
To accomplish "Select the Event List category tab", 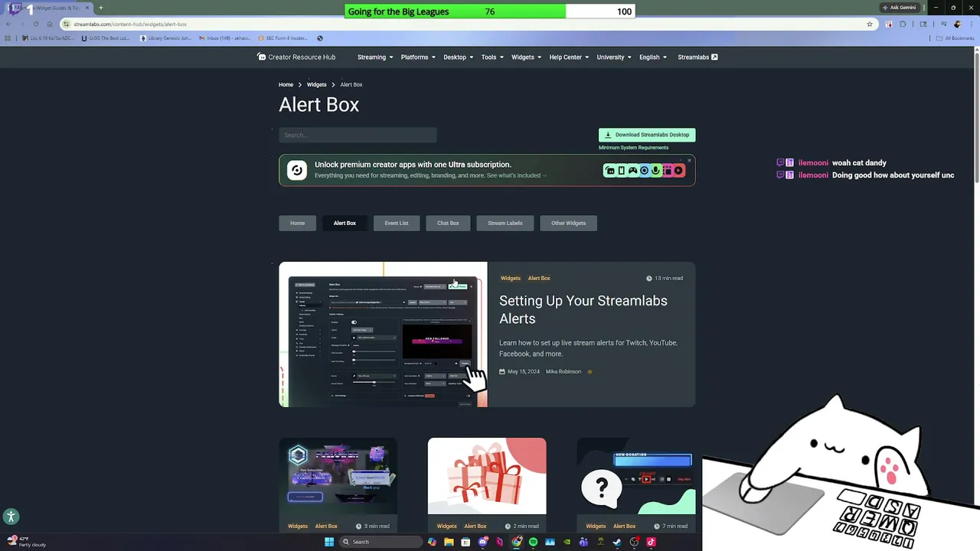I will (397, 223).
